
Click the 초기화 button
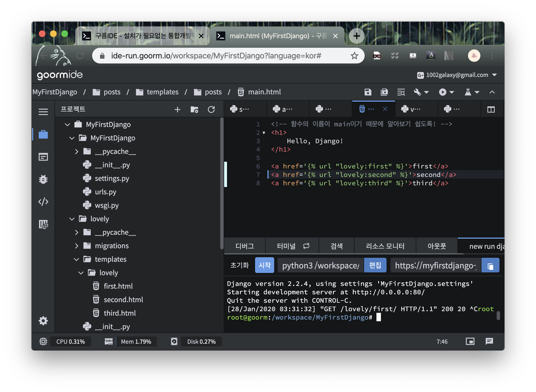click(x=240, y=265)
